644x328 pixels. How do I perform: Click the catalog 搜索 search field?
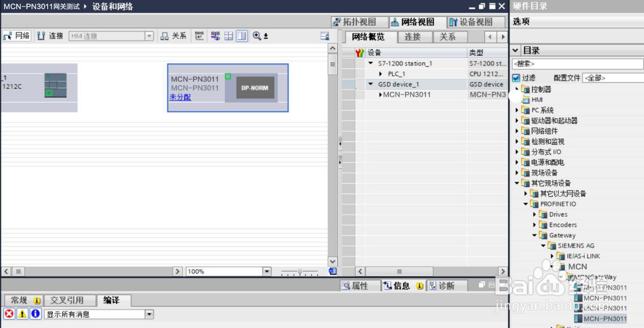point(578,64)
